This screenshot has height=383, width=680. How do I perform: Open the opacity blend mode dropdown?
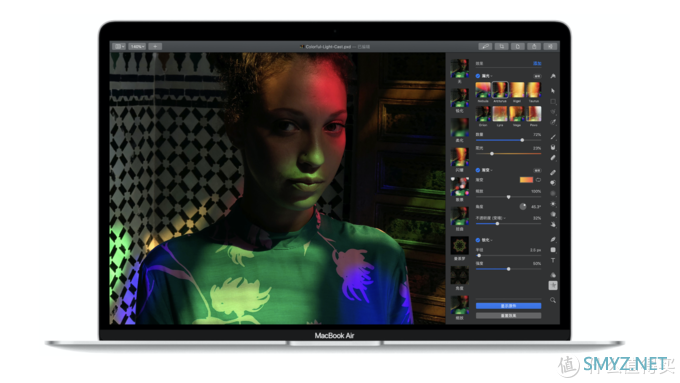pyautogui.click(x=491, y=218)
